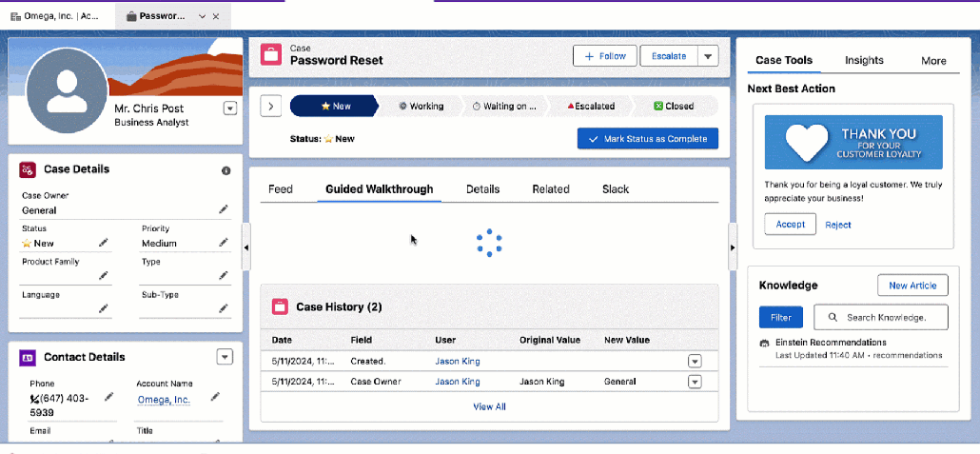980x454 pixels.
Task: Click the Contact Details purple icon
Action: tap(28, 357)
